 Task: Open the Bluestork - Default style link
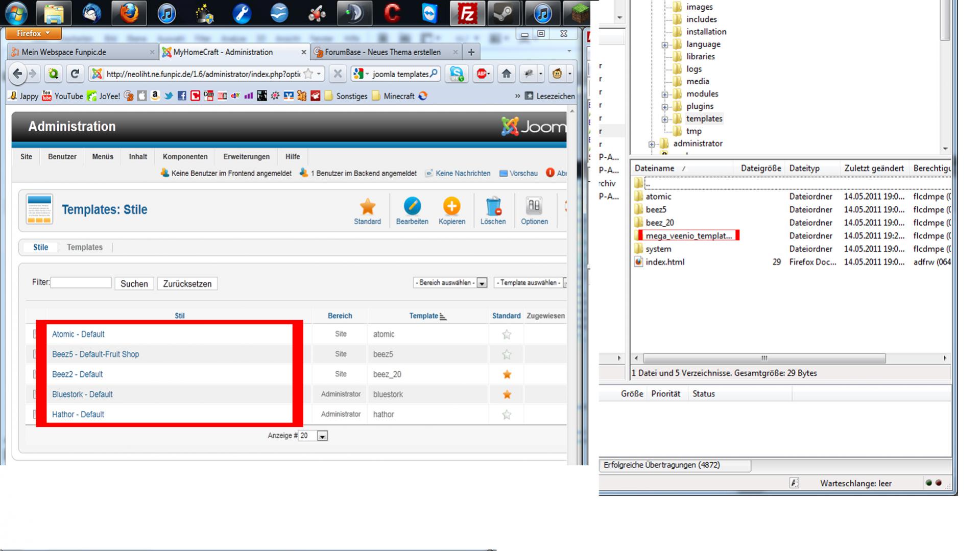82,394
